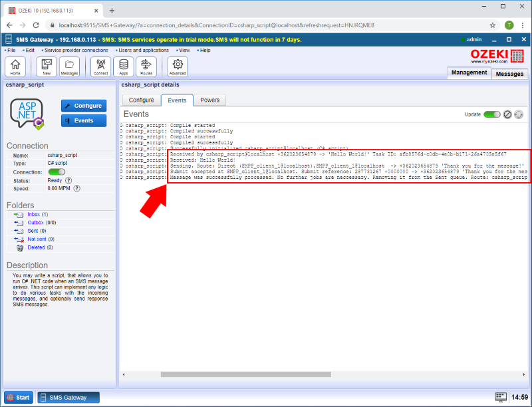
Task: Select the Events tab
Action: click(177, 100)
